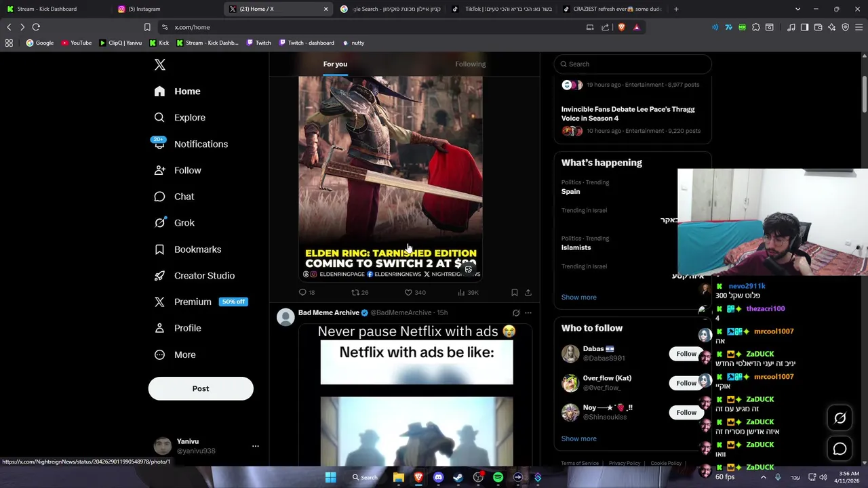
Task: Switch to CRAZIEST refresh ever tab
Action: (x=614, y=9)
